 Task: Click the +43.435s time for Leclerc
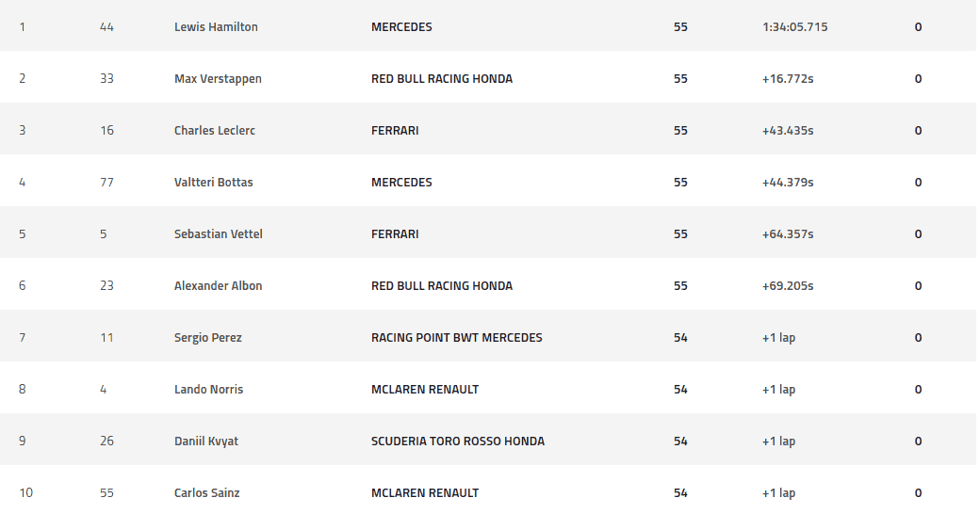(x=788, y=131)
